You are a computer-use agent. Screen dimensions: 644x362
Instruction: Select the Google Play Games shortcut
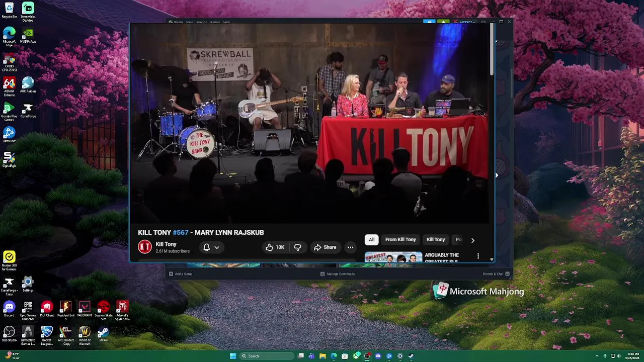pos(9,112)
